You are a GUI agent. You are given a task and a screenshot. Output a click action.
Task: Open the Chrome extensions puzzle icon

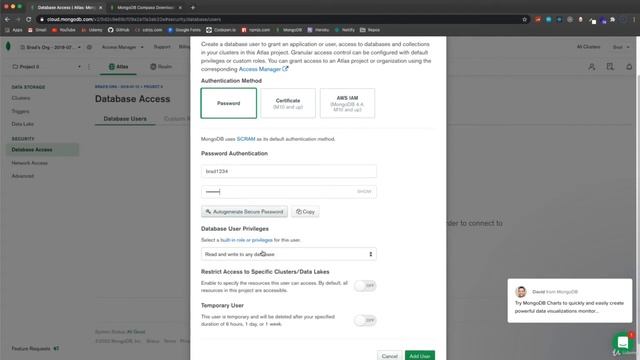pyautogui.click(x=613, y=19)
